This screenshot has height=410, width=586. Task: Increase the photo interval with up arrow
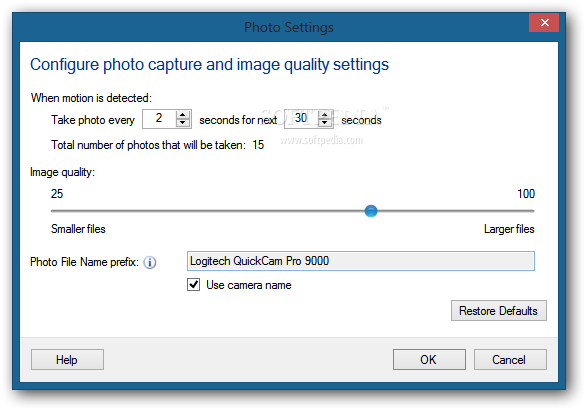tap(182, 115)
